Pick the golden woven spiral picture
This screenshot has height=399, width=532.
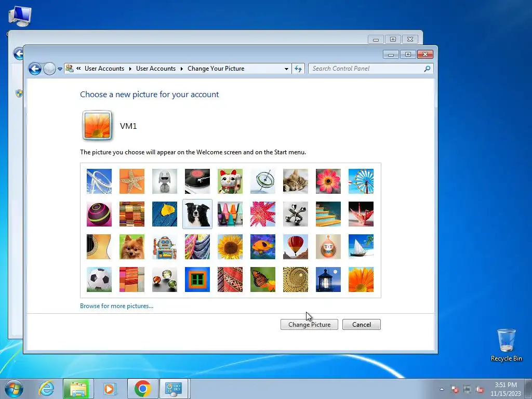pos(296,280)
